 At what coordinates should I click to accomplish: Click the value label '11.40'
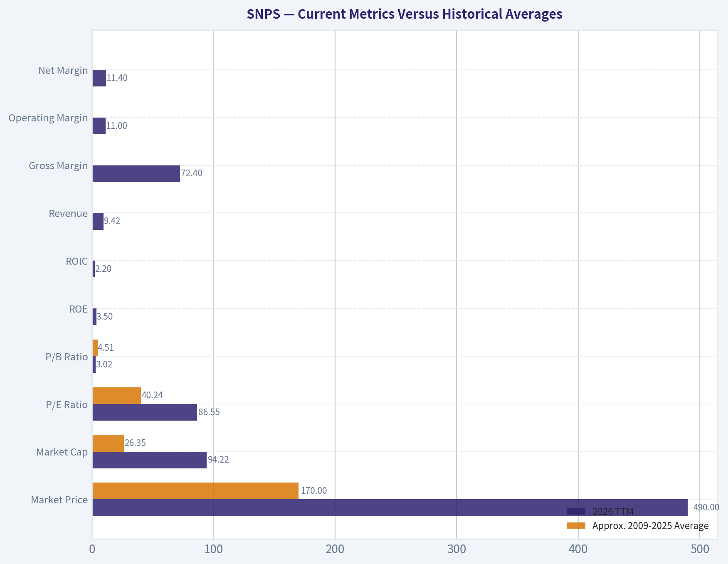click(117, 78)
